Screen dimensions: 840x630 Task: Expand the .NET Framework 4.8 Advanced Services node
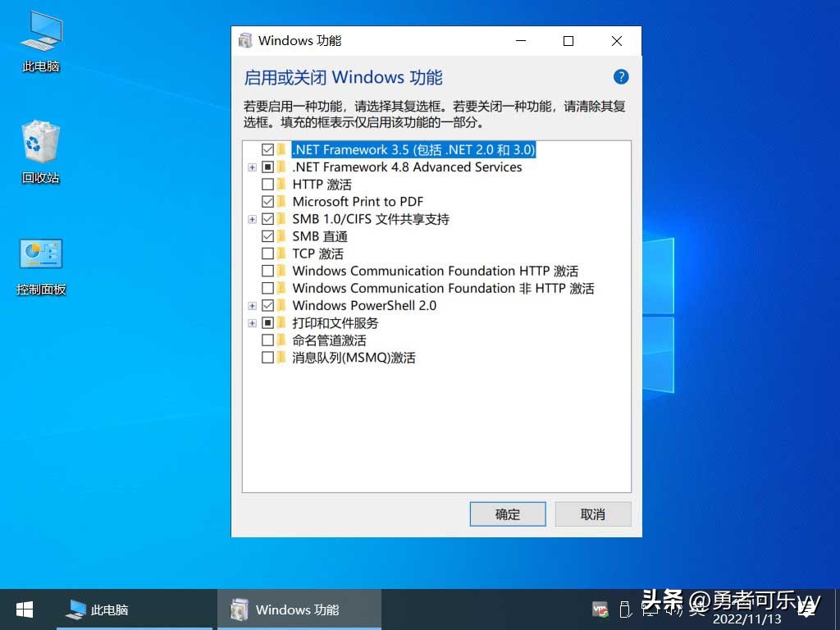click(x=252, y=167)
